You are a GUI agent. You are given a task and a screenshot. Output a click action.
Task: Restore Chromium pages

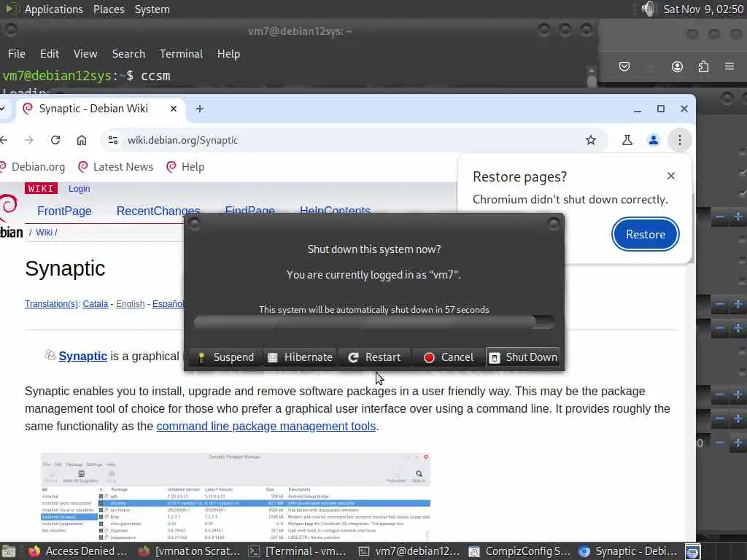646,234
